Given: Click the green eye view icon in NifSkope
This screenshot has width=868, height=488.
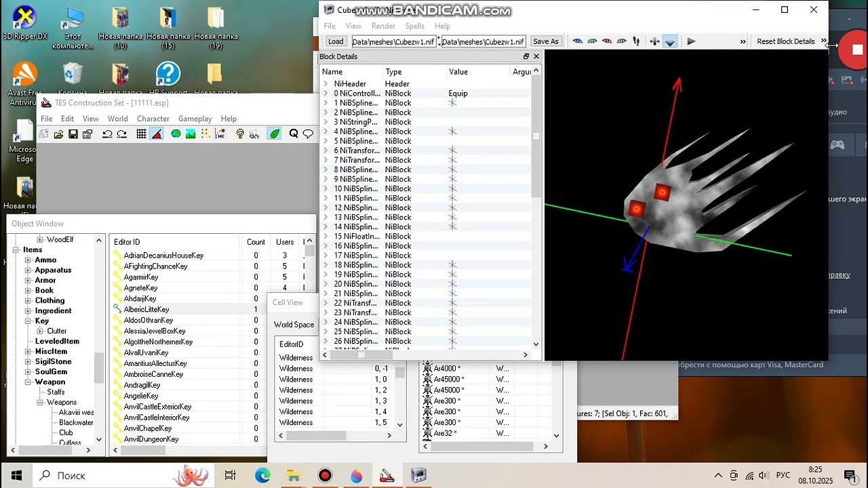Looking at the screenshot, I should click(x=592, y=41).
